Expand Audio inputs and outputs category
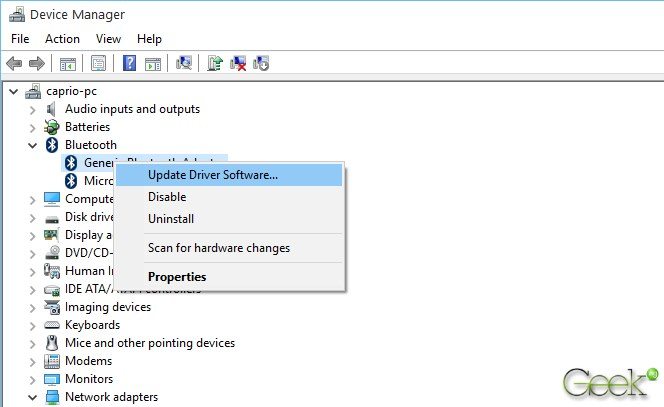This screenshot has width=664, height=407. pyautogui.click(x=33, y=109)
